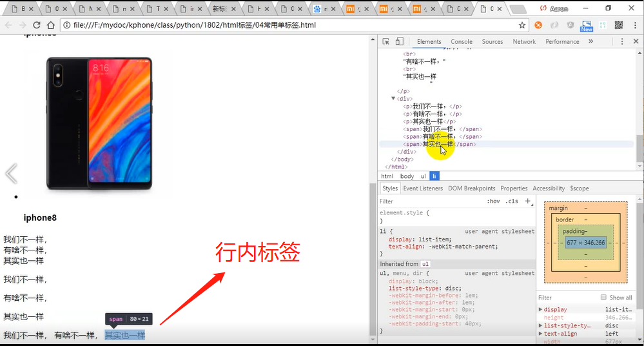This screenshot has height=346, width=644.
Task: View site info icon beside the URL
Action: (67, 25)
